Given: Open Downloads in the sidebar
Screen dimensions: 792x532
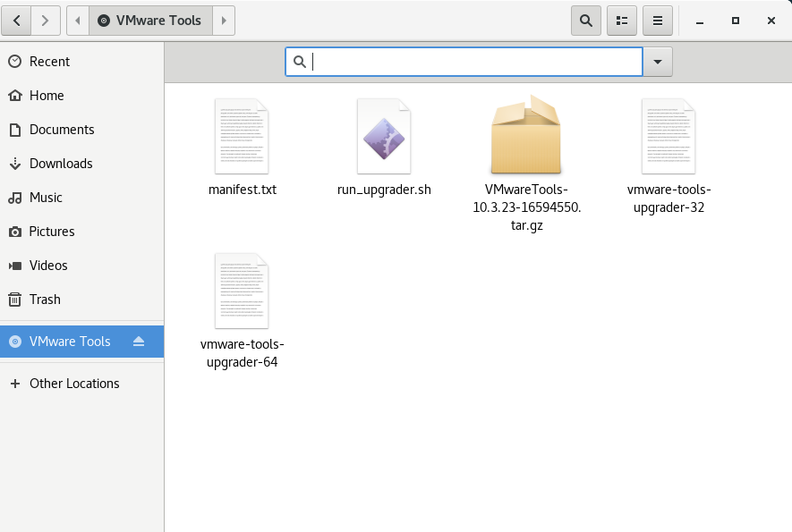Looking at the screenshot, I should (x=81, y=164).
